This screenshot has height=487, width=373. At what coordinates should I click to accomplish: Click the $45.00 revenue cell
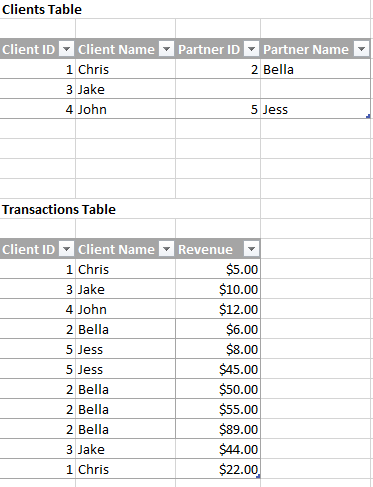(218, 369)
